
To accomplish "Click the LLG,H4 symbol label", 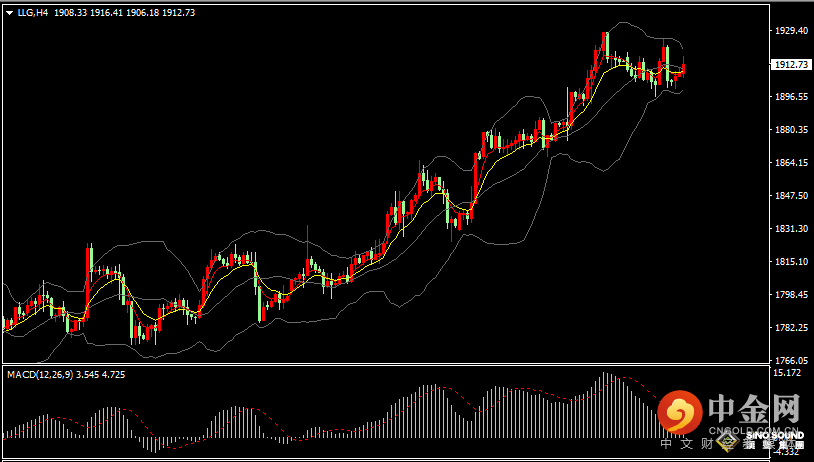I will [x=33, y=13].
